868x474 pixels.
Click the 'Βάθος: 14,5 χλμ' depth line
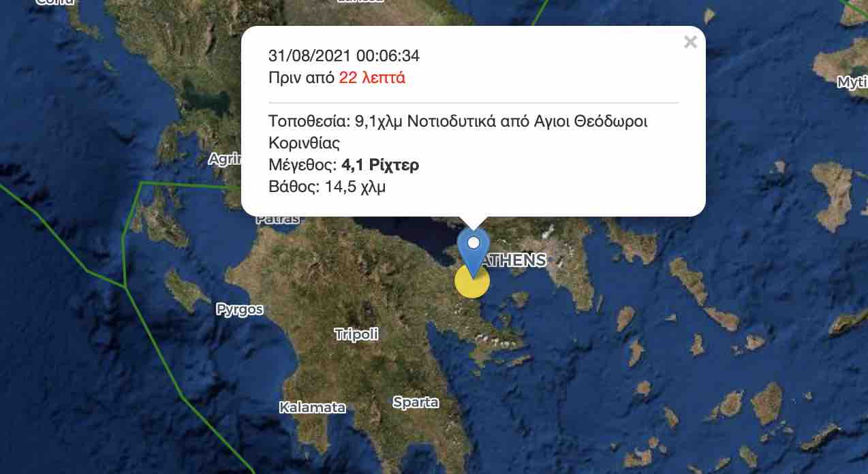tap(327, 187)
